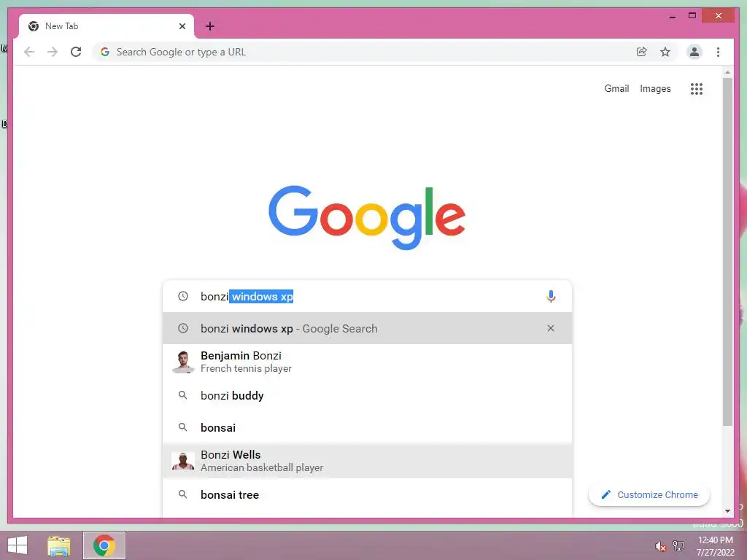Reload the current page

pyautogui.click(x=76, y=52)
